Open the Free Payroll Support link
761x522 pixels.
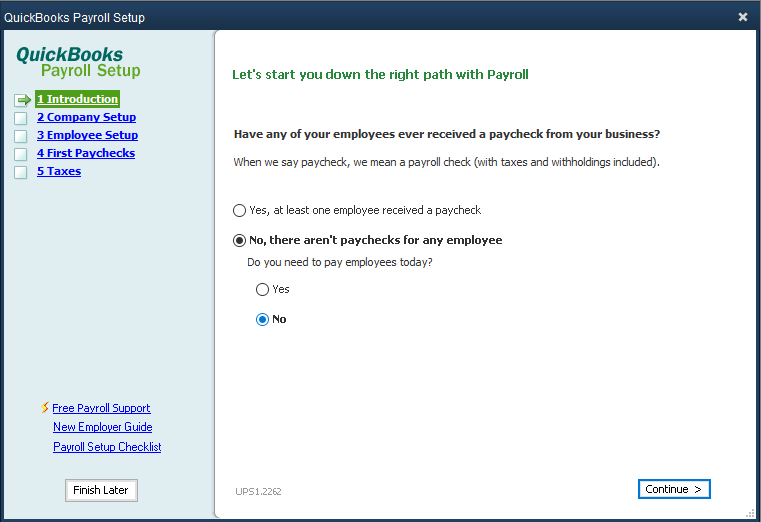[101, 408]
